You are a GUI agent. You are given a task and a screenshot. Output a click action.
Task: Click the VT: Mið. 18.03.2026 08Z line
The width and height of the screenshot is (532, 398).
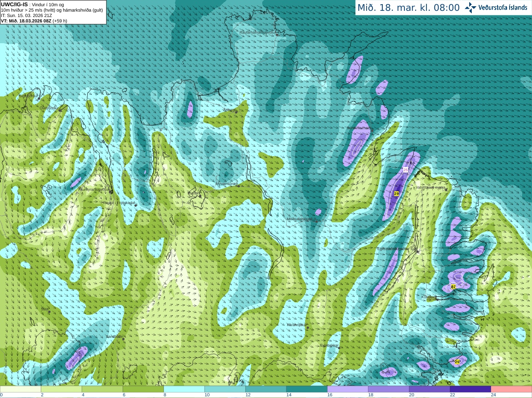click(x=34, y=21)
